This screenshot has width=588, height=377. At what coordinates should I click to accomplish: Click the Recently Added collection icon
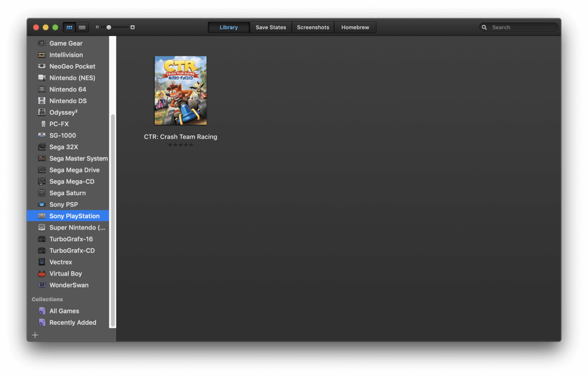42,323
